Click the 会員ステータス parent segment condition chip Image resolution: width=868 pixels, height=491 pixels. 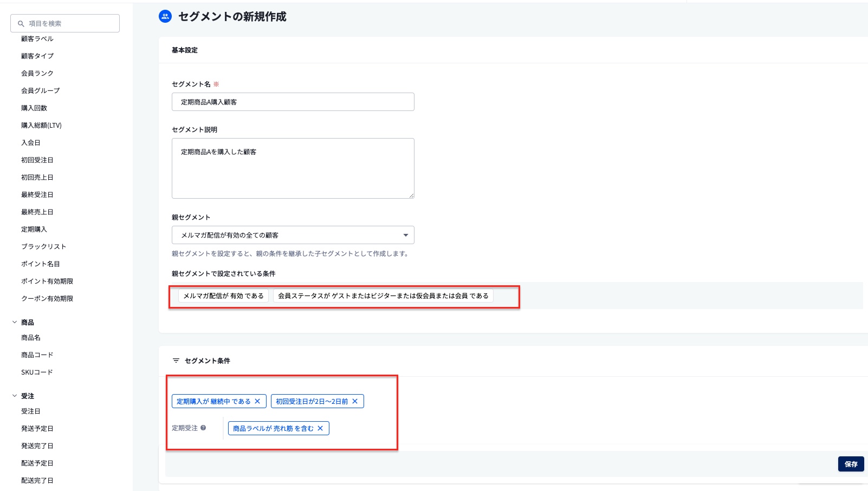click(384, 296)
